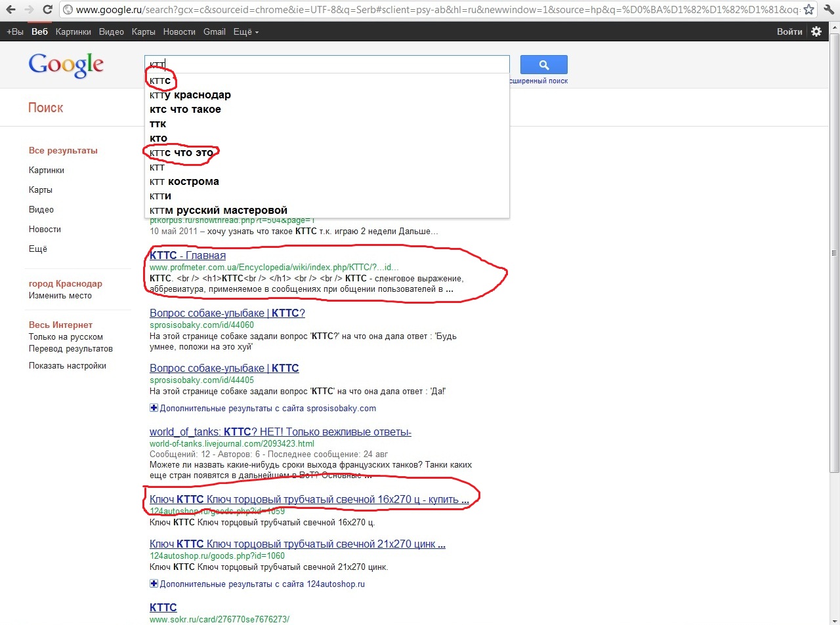The width and height of the screenshot is (840, 625).
Task: Choose suggestion 'ктт кострома'
Action: coord(327,182)
